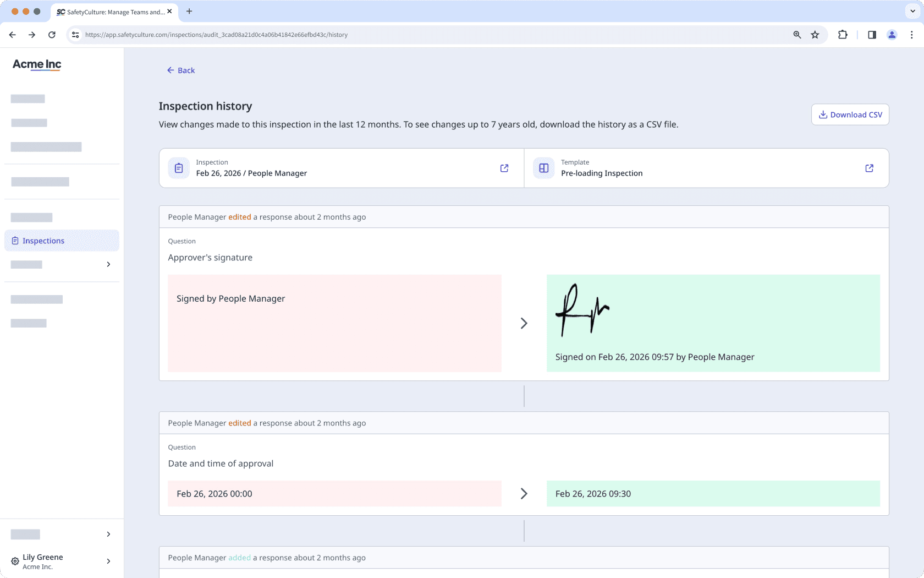
Task: Open Pre-loading Inspection template in new view
Action: click(869, 168)
